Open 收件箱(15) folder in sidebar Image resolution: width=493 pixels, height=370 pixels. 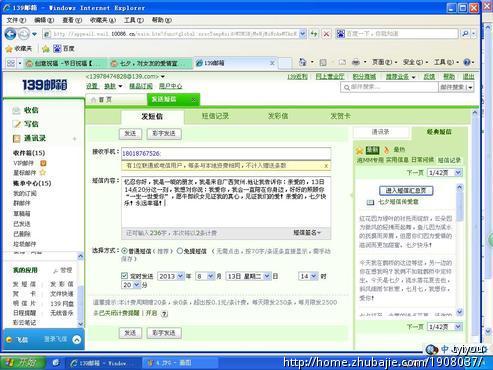click(29, 153)
